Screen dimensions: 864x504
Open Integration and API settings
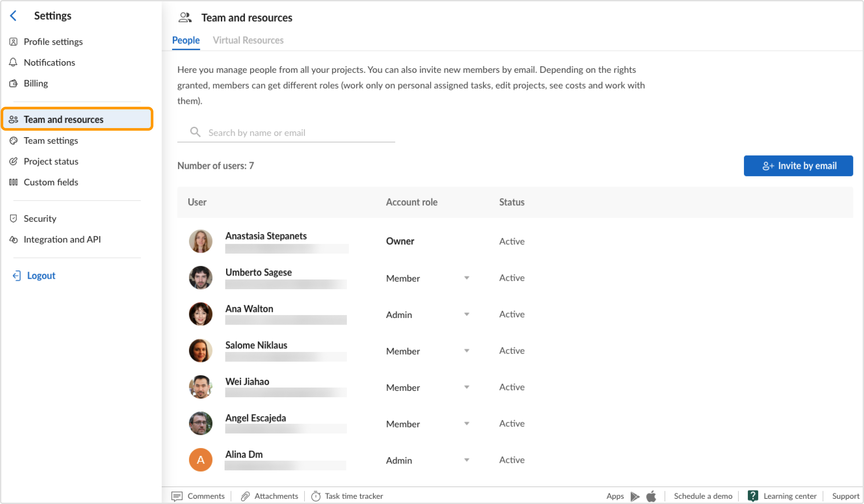[x=62, y=239]
